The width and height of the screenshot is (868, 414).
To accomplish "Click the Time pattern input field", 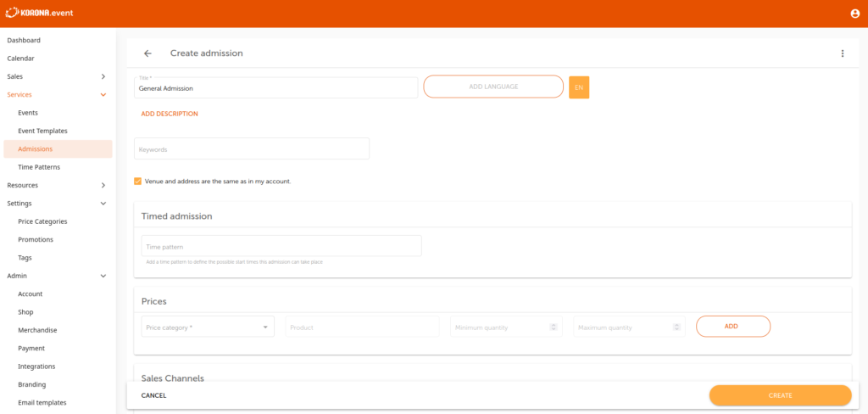I will 281,247.
